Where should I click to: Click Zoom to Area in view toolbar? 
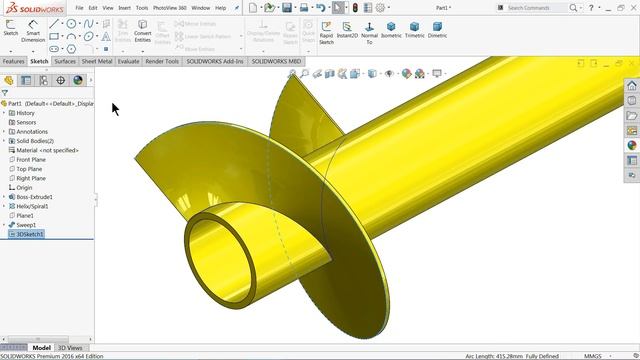coord(304,73)
